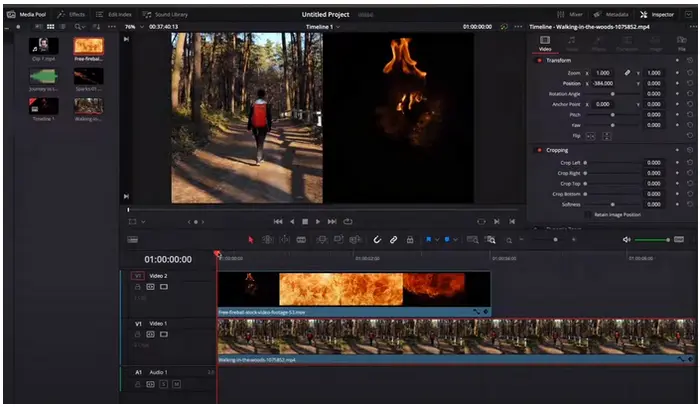Click the horizontal Flip button
The image size is (700, 407).
tap(590, 136)
